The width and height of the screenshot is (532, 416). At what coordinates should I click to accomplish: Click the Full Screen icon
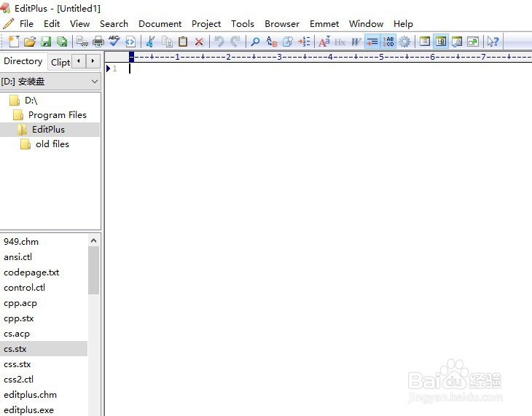[x=473, y=42]
